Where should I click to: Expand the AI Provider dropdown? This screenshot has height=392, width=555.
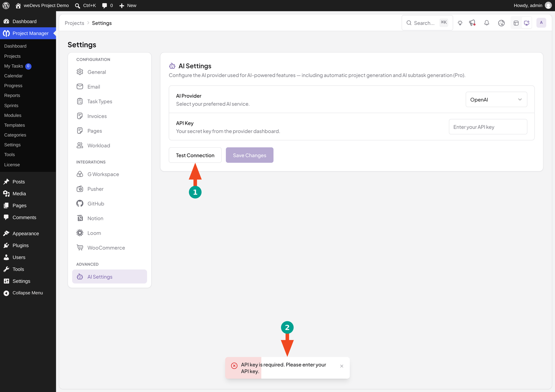point(496,99)
